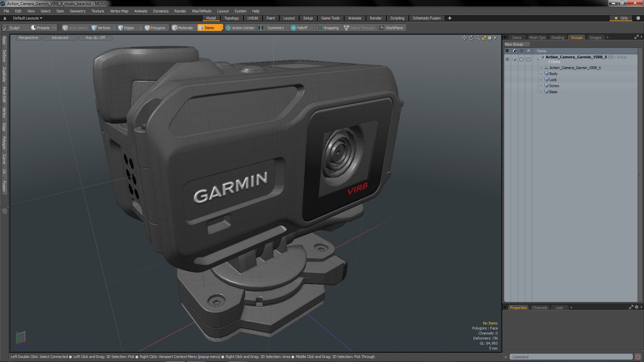The image size is (644, 362).
Task: Switch to the Scripting tab
Action: [x=396, y=18]
